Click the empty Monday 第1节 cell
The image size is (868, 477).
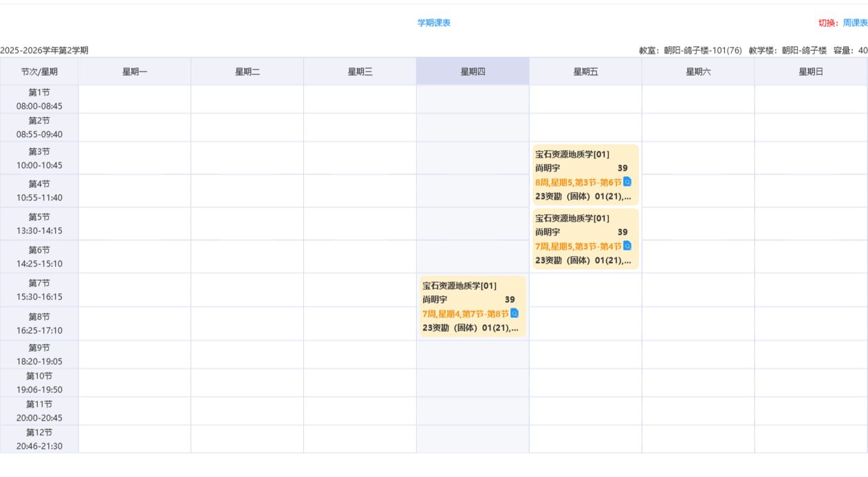(x=135, y=99)
